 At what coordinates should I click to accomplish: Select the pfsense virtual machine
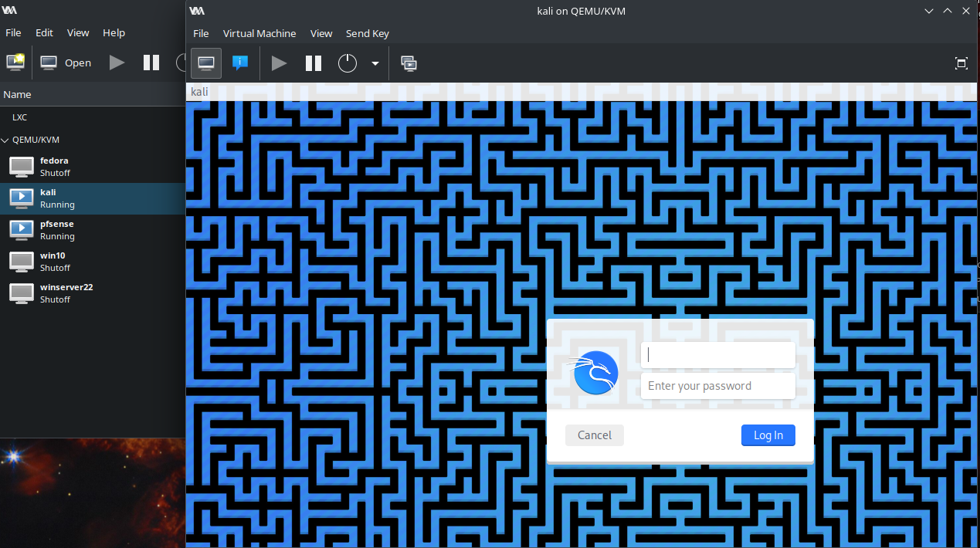56,229
